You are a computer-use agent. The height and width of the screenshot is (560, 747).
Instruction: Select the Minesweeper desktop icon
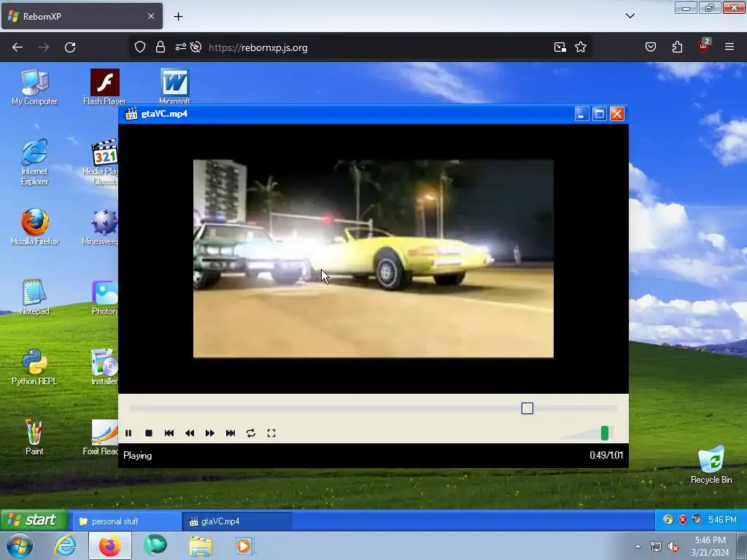[101, 227]
